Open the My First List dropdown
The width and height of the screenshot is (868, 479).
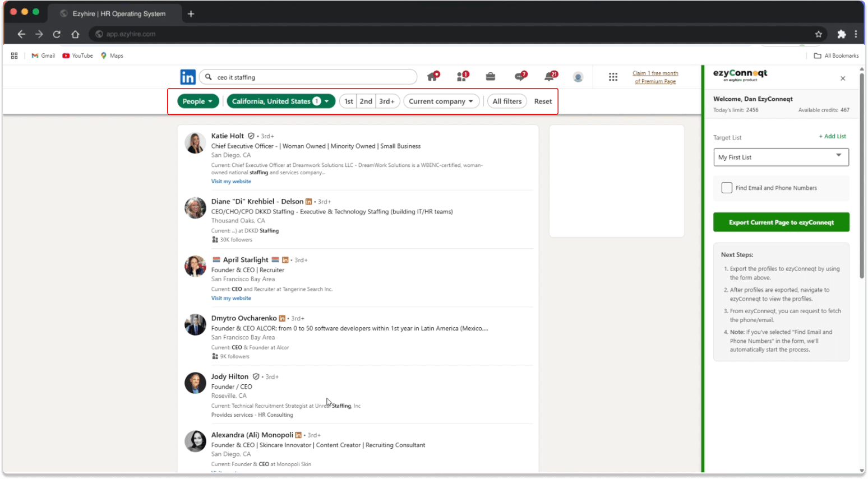click(781, 157)
